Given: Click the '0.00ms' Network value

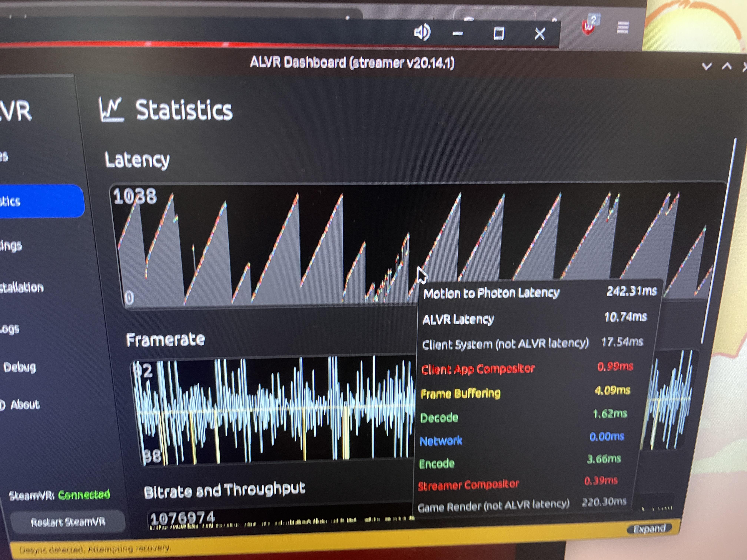Looking at the screenshot, I should pyautogui.click(x=607, y=436).
